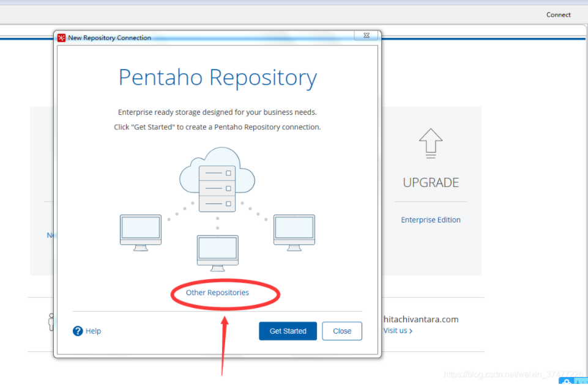Click the Pentaho logo icon in dialog title bar
The image size is (588, 385).
point(62,38)
